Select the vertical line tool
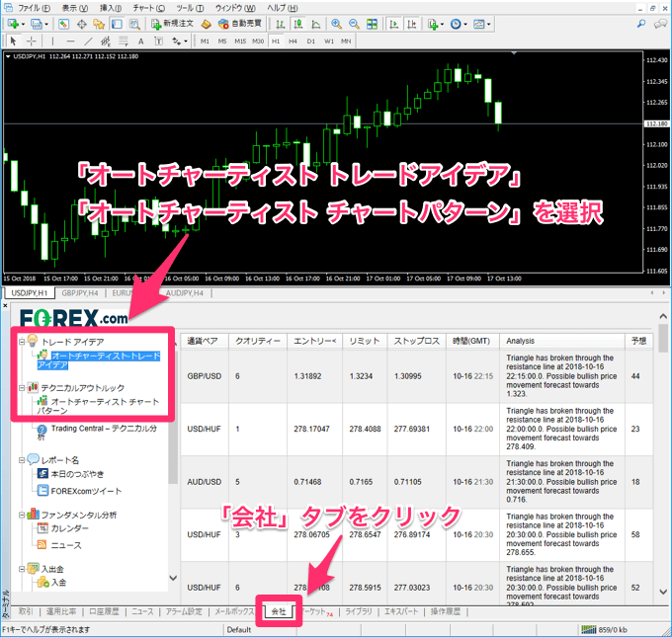This screenshot has width=672, height=637. click(52, 41)
